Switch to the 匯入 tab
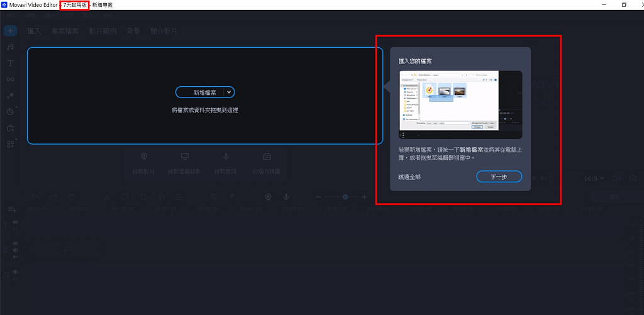644x315 pixels. coord(34,31)
